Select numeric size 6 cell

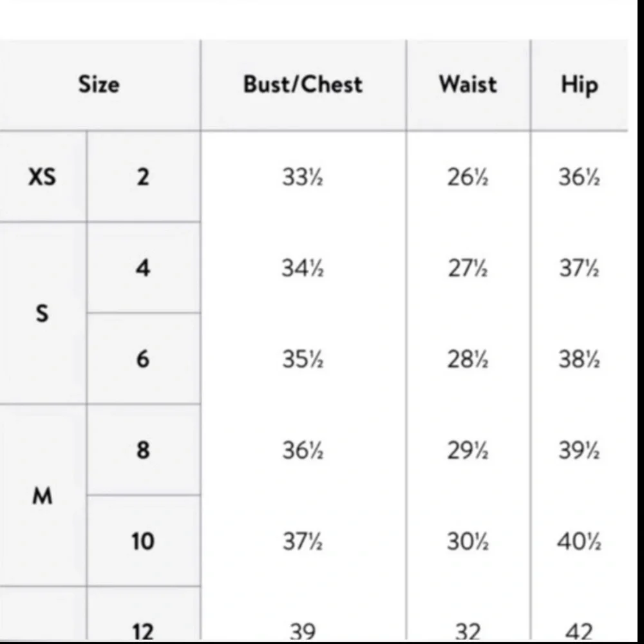[143, 359]
